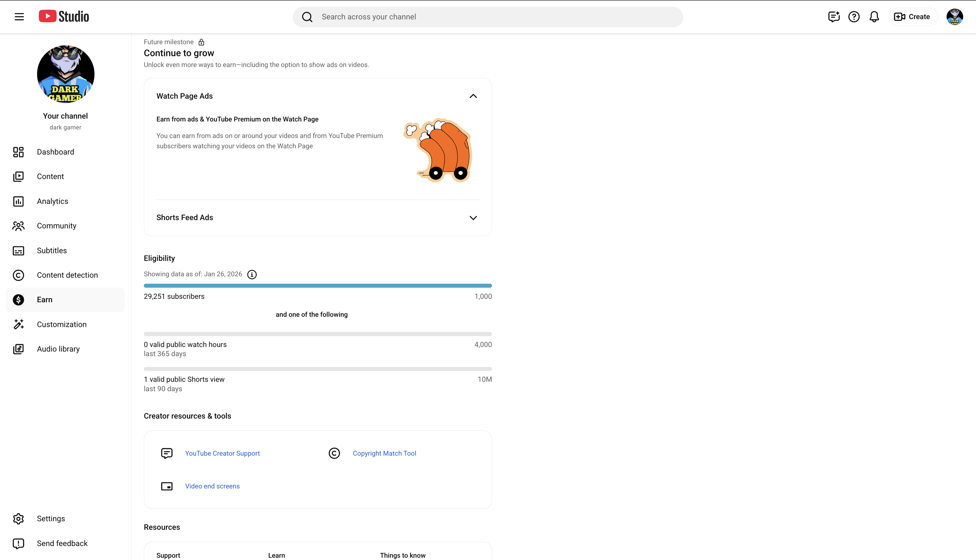The image size is (976, 560).
Task: Select the Earn menu item
Action: 65,300
